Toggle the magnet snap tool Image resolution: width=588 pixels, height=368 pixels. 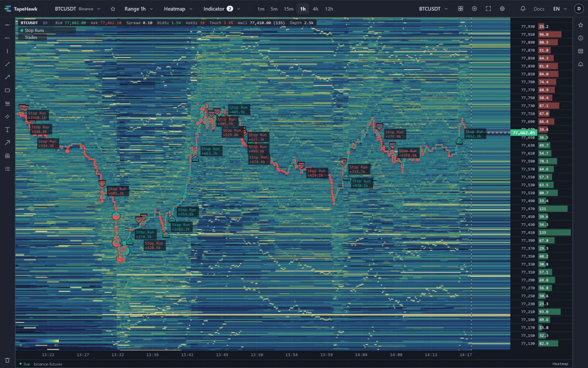point(7,156)
